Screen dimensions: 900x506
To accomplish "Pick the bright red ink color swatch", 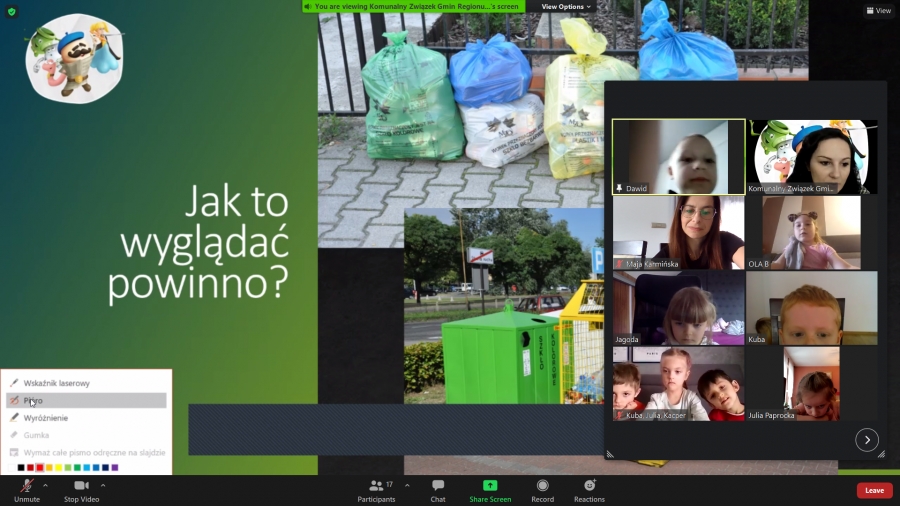I will pyautogui.click(x=40, y=468).
